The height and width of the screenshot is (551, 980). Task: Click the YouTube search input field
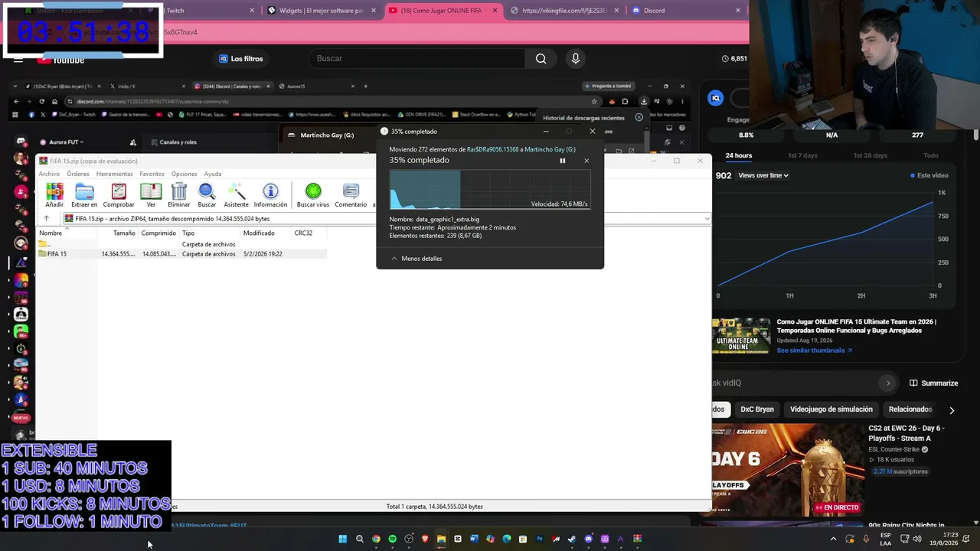417,58
